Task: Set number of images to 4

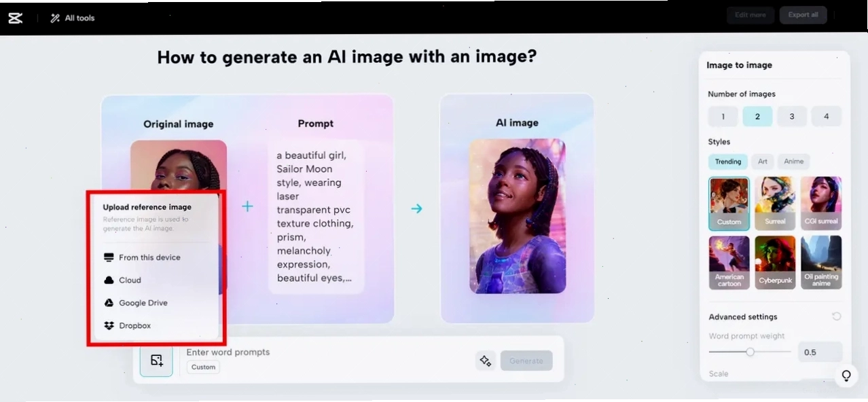Action: [x=826, y=116]
